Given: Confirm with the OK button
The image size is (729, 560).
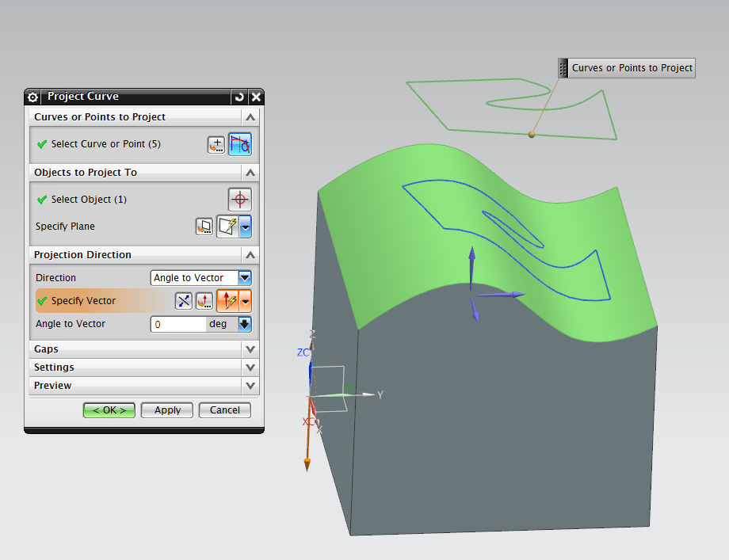Looking at the screenshot, I should (109, 410).
